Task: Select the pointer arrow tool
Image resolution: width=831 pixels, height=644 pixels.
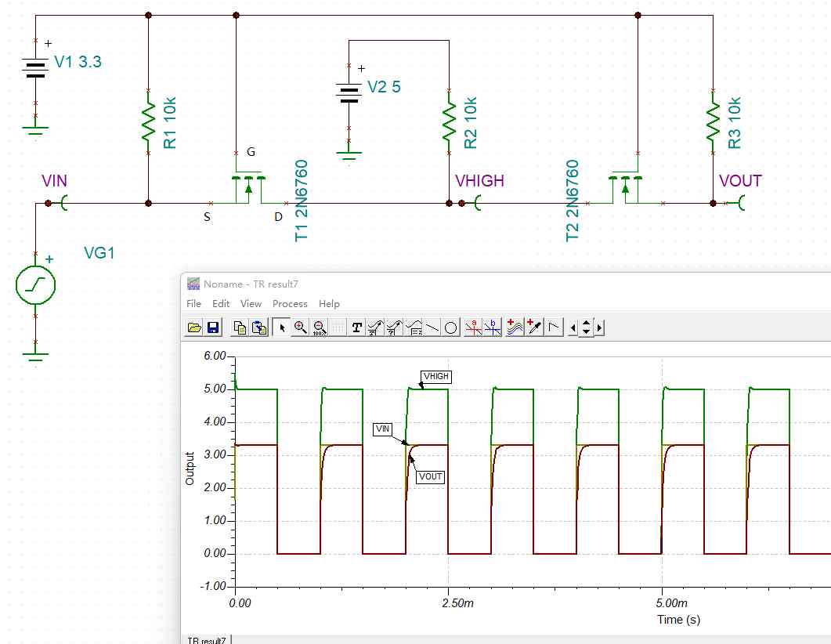Action: click(281, 327)
